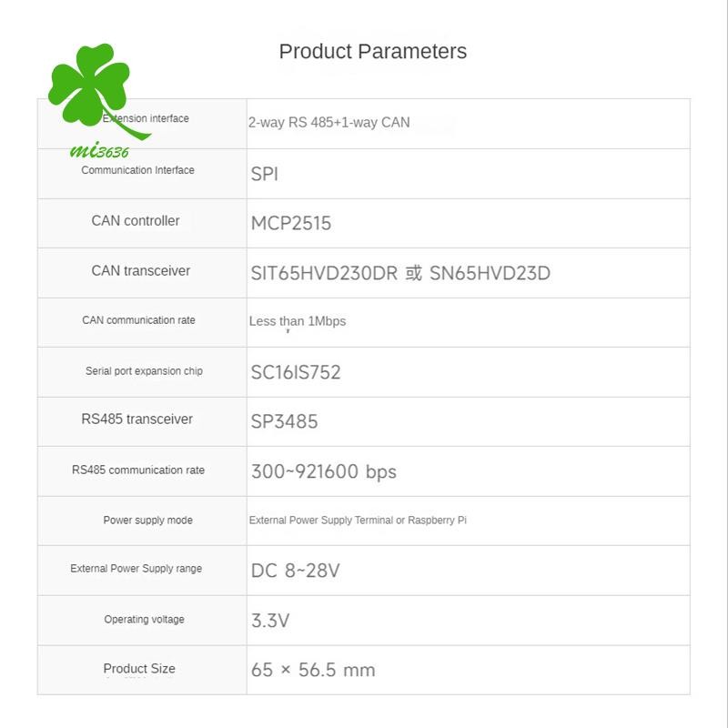The image size is (728, 728).
Task: Click the Serial port expansion chip label
Action: click(x=144, y=371)
